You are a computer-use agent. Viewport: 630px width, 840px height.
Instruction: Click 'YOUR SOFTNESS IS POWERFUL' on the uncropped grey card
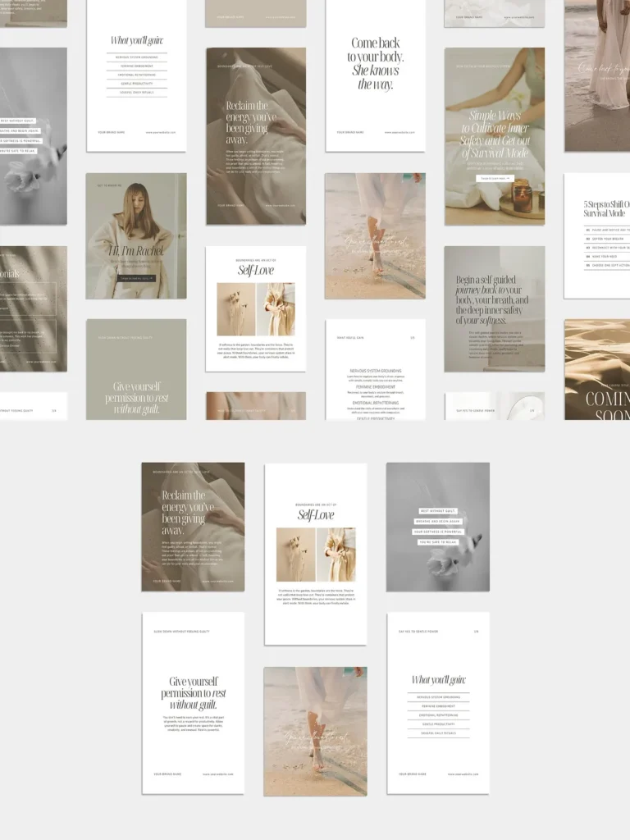click(438, 532)
